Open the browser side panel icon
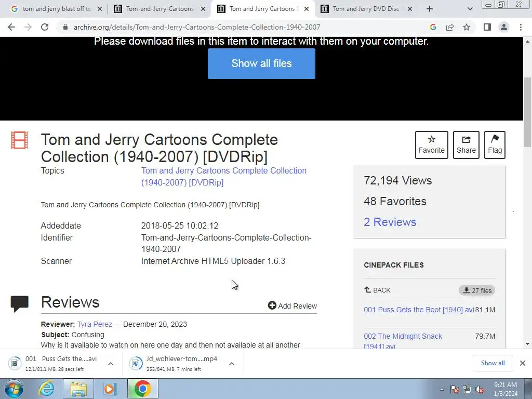Image resolution: width=532 pixels, height=399 pixels. [487, 27]
